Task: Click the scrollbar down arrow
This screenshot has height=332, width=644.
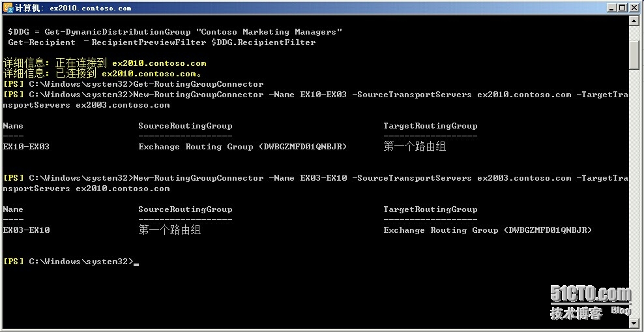Action: click(635, 324)
